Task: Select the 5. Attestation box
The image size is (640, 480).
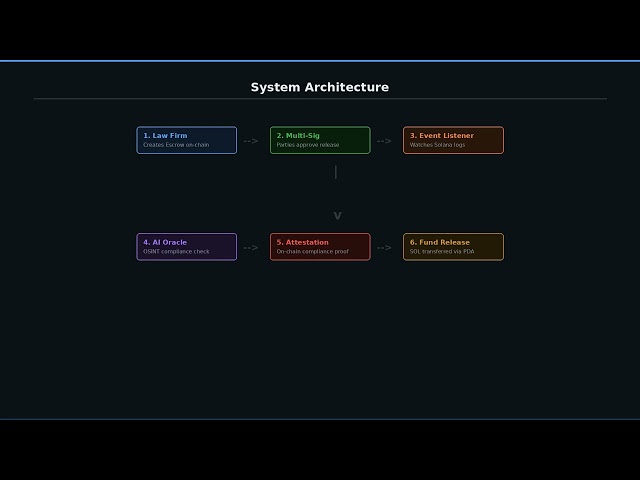Action: [x=320, y=247]
